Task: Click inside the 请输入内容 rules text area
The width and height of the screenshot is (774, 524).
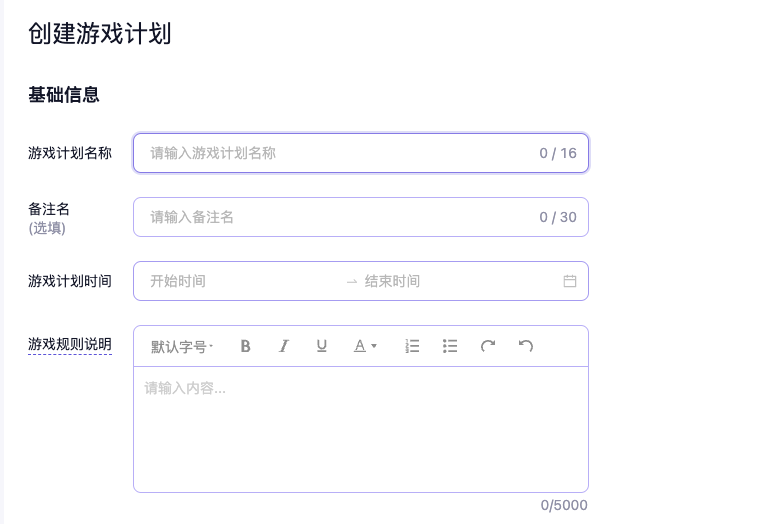Action: coord(360,430)
